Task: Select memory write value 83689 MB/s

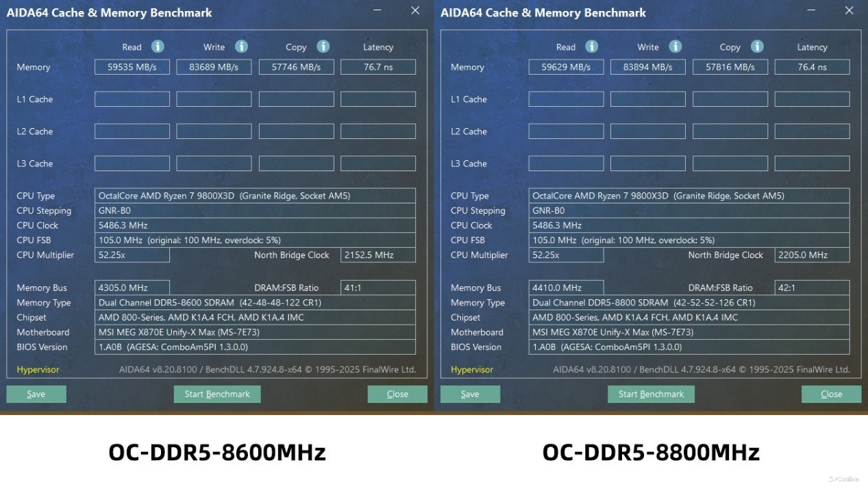Action: (214, 67)
